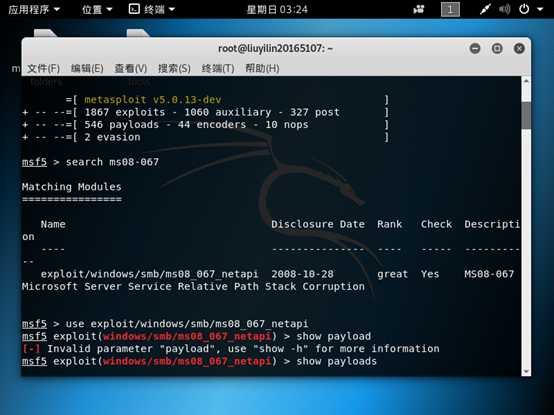Image resolution: width=554 pixels, height=415 pixels.
Task: Open the 搜索(S) menu
Action: [174, 68]
